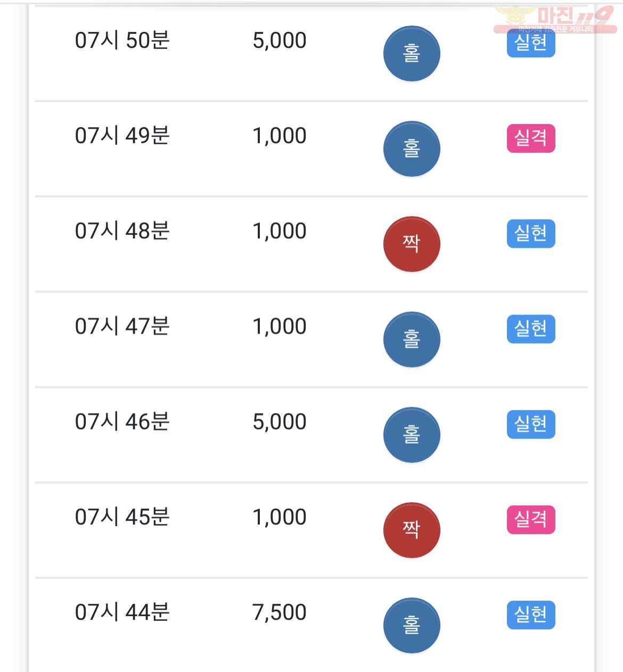The image size is (623, 672).
Task: Tap the 실현 badge for 07시 46분
Action: [x=531, y=424]
